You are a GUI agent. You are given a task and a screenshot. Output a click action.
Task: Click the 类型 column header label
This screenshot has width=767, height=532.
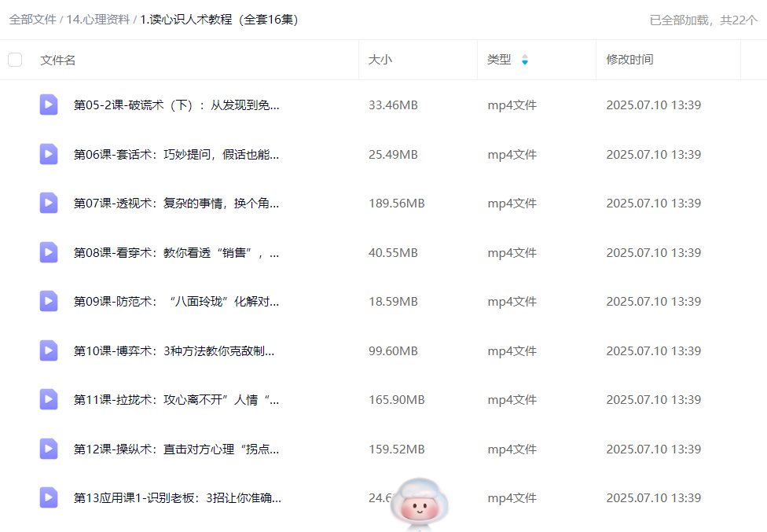(499, 60)
